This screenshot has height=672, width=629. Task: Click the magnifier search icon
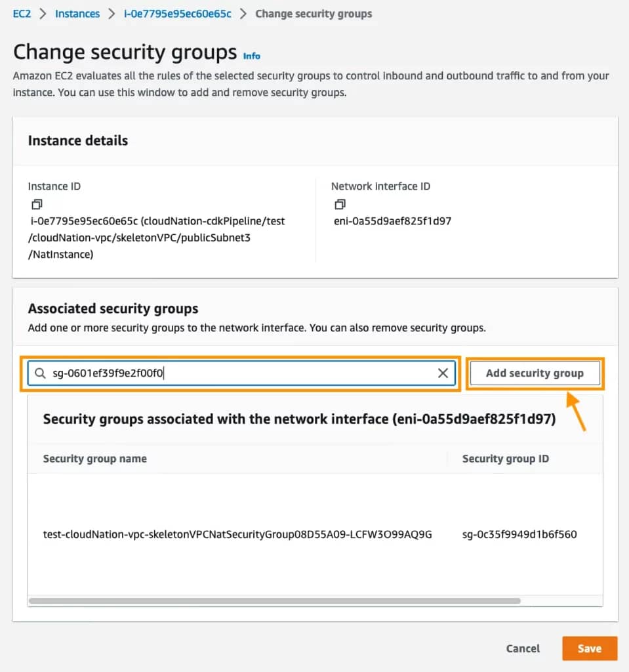41,373
